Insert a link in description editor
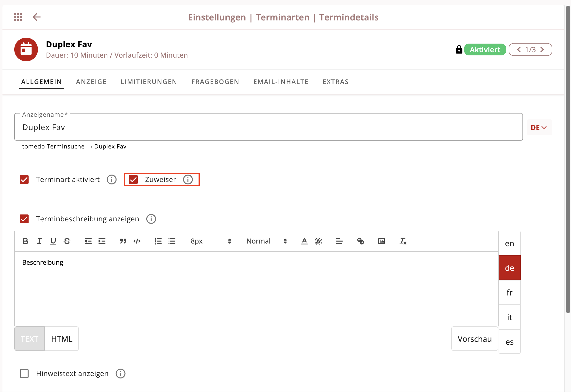 [x=360, y=241]
